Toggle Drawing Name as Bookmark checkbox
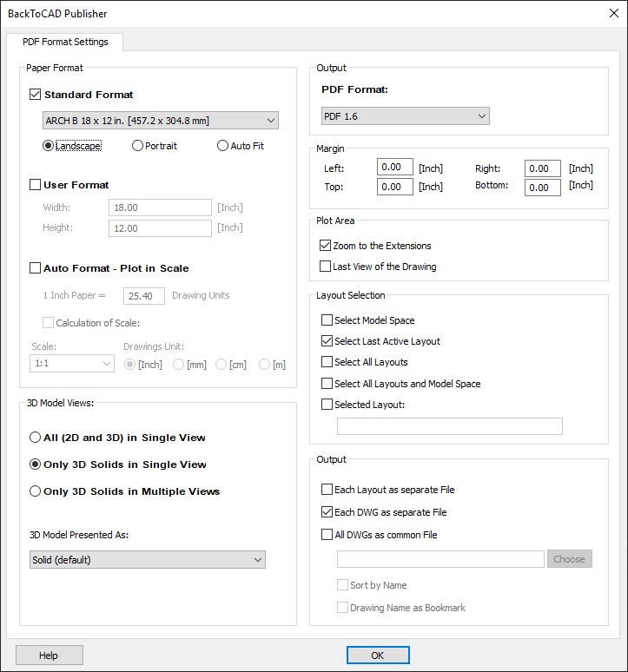Image resolution: width=628 pixels, height=672 pixels. click(x=342, y=608)
